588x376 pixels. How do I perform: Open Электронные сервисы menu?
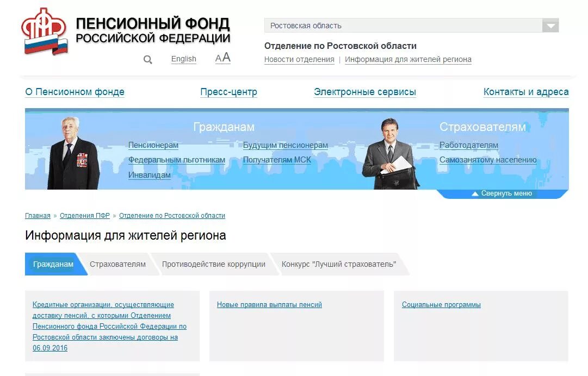[x=365, y=92]
